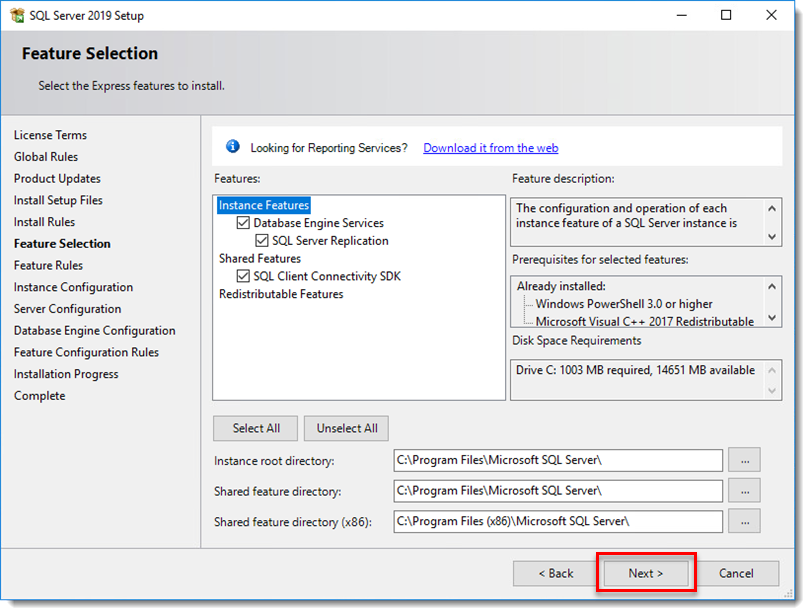The image size is (810, 615).
Task: Click the SQL Server icon in title bar
Action: pos(17,15)
